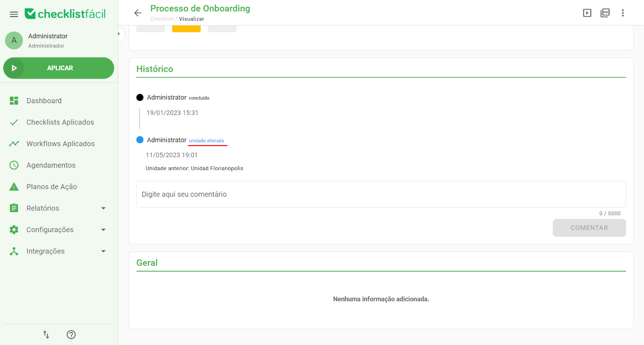Click the checklistfácil logo

point(65,14)
